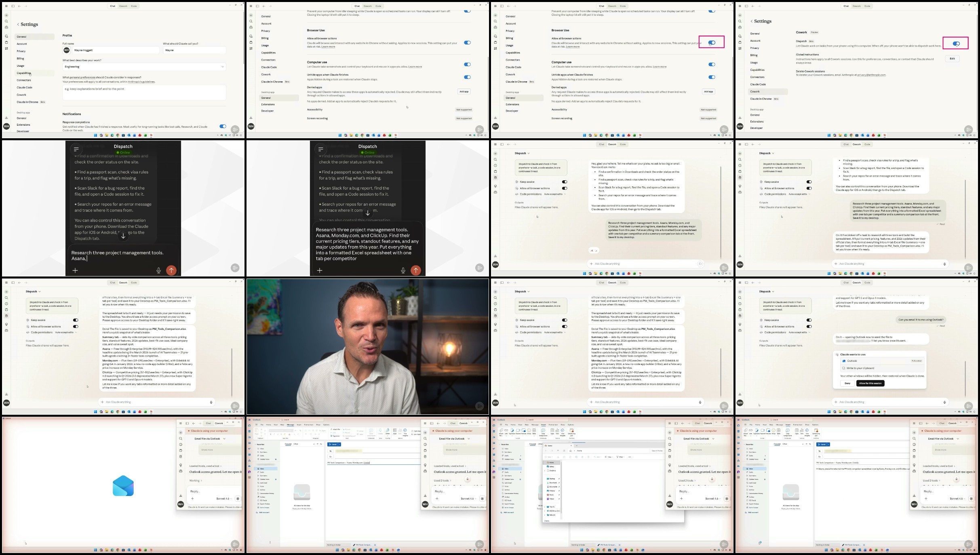Click the WH avatar beside the Full name field
This screenshot has width=980, height=555.
coord(67,50)
